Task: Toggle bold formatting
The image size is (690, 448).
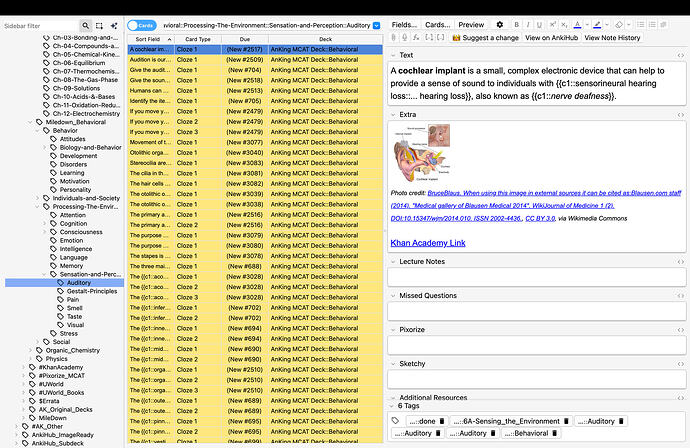Action: pos(517,25)
